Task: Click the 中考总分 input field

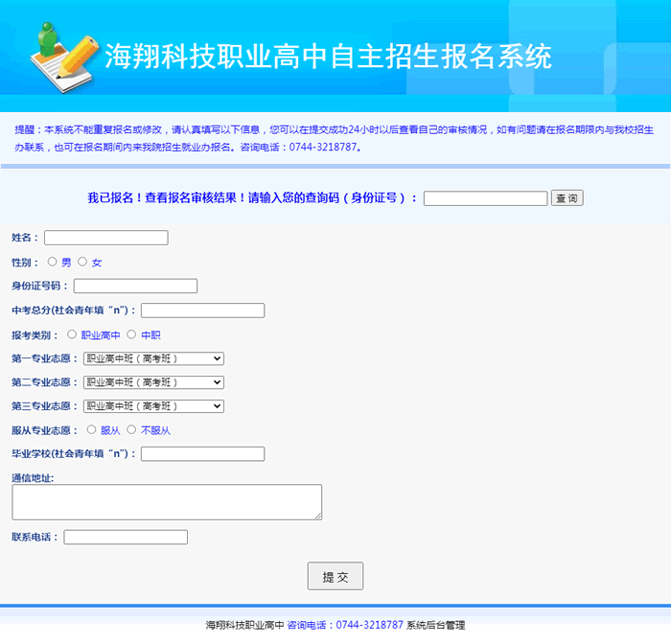Action: coord(203,310)
